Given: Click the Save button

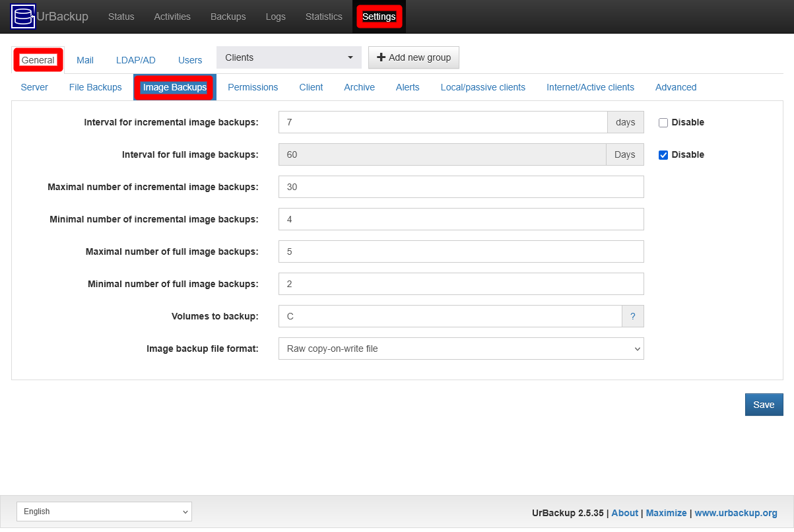Looking at the screenshot, I should [x=764, y=404].
